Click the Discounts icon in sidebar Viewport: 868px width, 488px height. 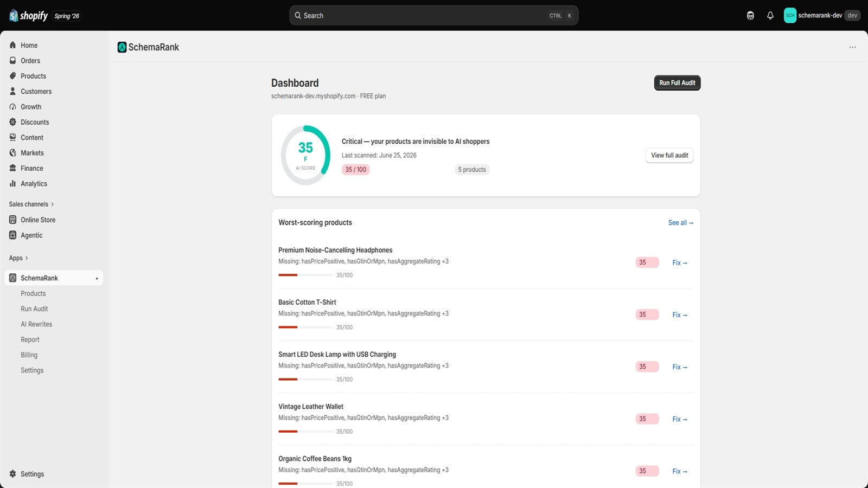pyautogui.click(x=13, y=122)
